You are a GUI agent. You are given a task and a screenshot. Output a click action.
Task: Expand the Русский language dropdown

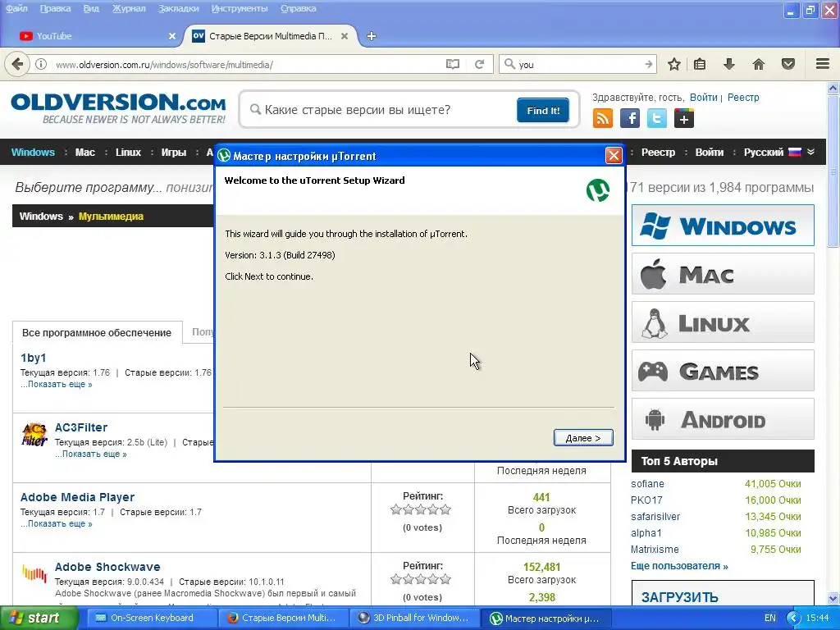[x=779, y=152]
